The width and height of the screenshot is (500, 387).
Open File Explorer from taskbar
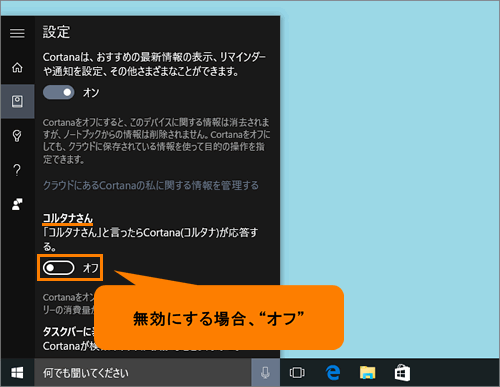[367, 373]
